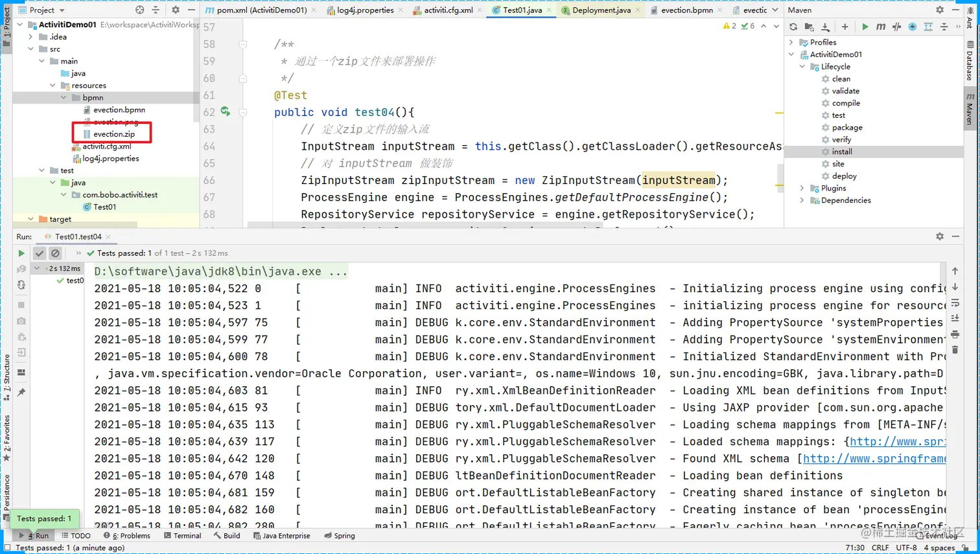
Task: Open the Database side panel
Action: (x=970, y=62)
